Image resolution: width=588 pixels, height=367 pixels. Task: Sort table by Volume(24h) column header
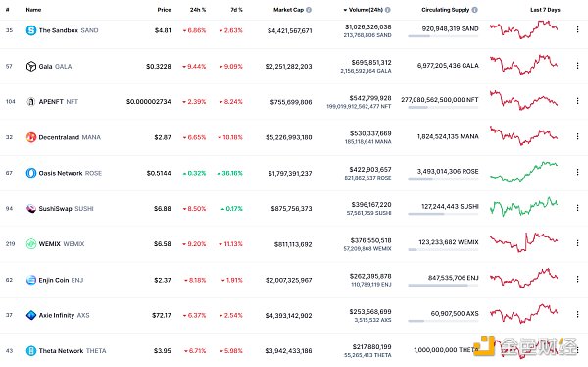click(x=364, y=10)
